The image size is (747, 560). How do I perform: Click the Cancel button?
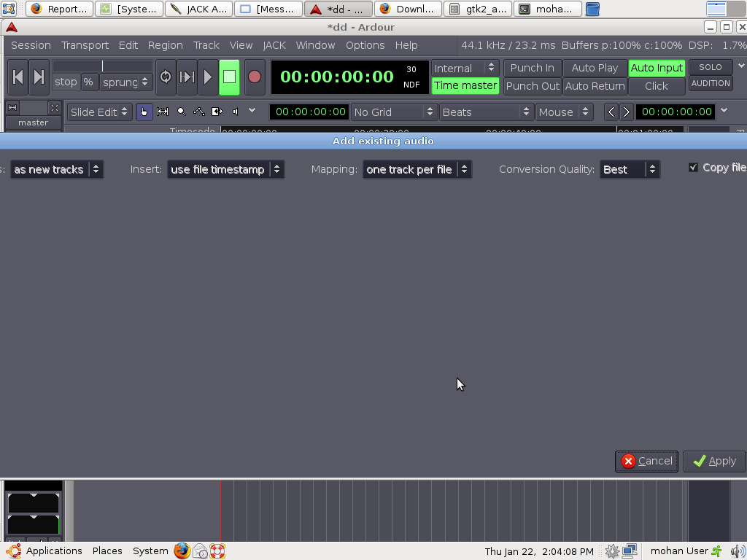point(646,461)
